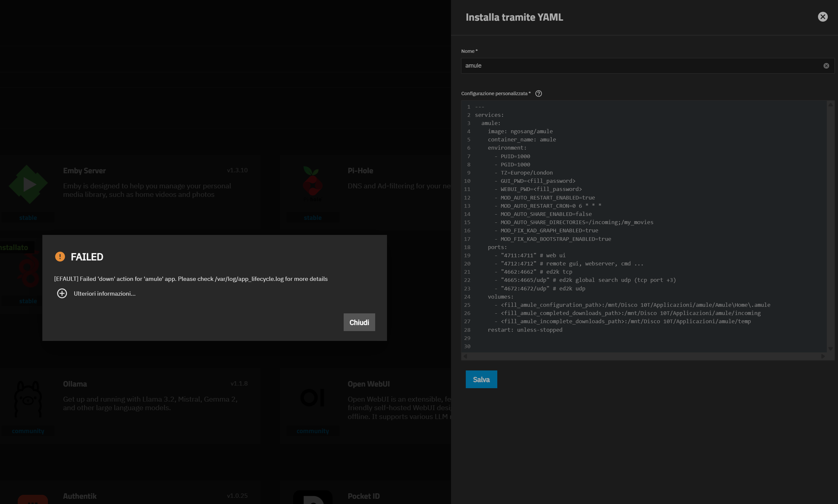Close the Installa tramite YAML panel
The image size is (838, 504).
point(822,17)
